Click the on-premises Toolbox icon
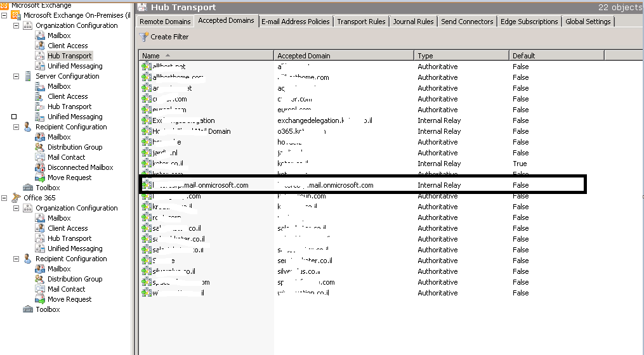Viewport: 644px width, 355px height. pyautogui.click(x=27, y=188)
